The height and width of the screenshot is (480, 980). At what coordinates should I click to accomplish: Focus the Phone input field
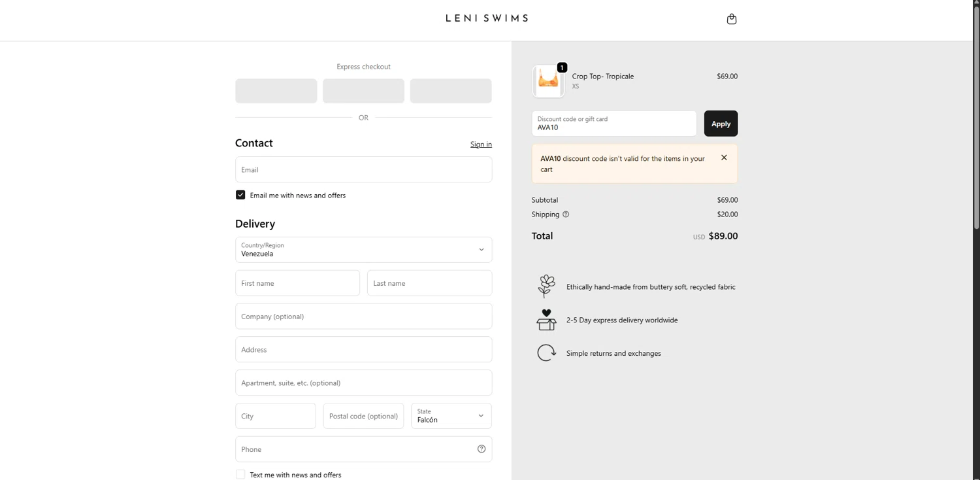[x=363, y=449]
